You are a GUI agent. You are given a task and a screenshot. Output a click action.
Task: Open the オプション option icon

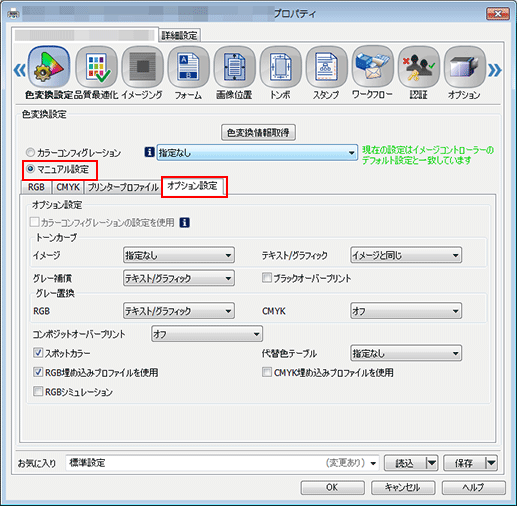coord(465,67)
